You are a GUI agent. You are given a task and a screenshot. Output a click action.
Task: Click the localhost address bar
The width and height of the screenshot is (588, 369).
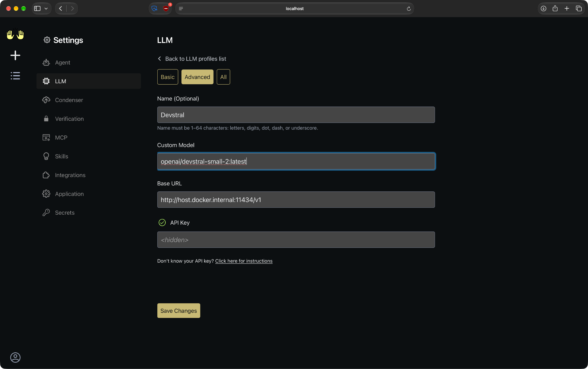[295, 9]
